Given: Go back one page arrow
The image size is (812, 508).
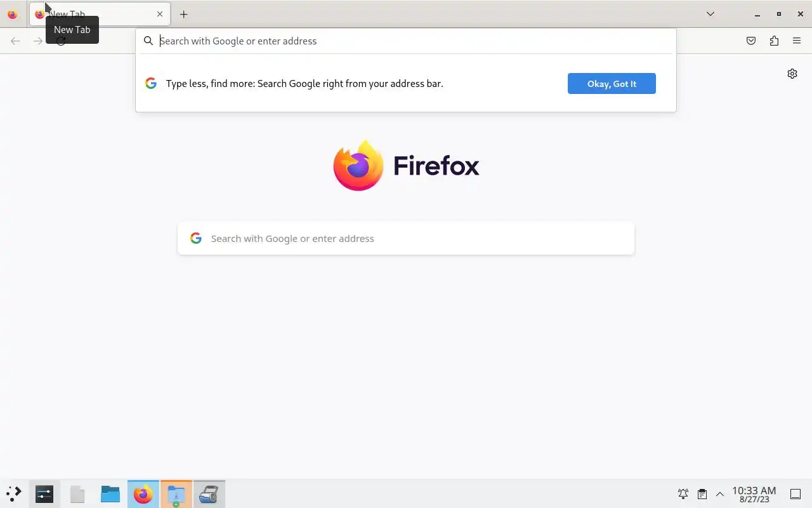Looking at the screenshot, I should pyautogui.click(x=15, y=41).
